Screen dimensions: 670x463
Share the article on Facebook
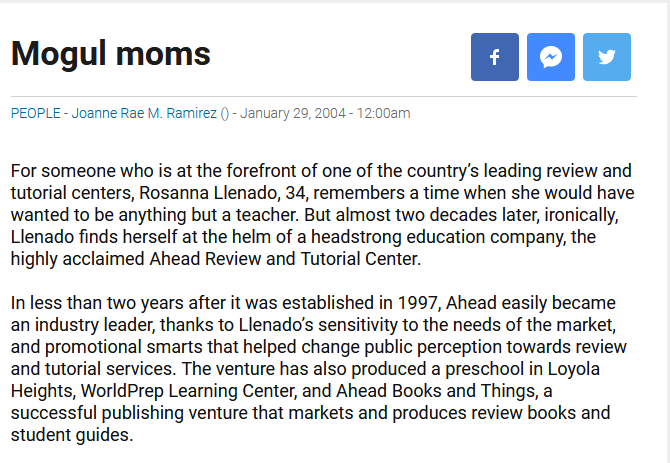495,57
